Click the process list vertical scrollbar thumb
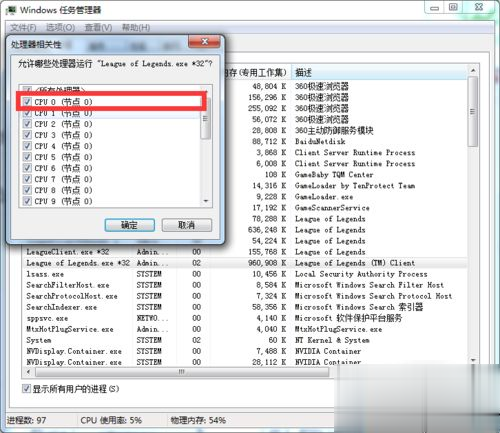500x433 pixels. click(x=473, y=111)
